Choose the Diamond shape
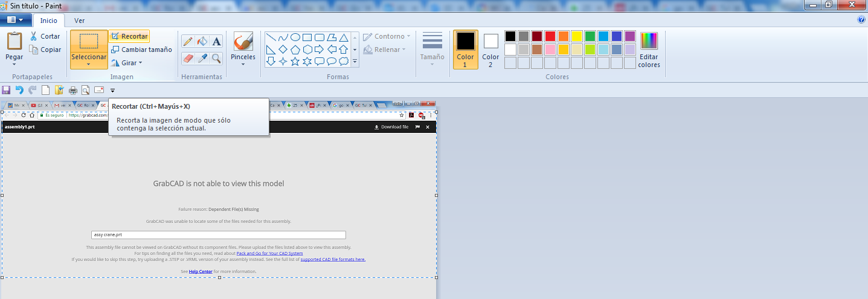The height and width of the screenshot is (299, 868). (x=283, y=50)
